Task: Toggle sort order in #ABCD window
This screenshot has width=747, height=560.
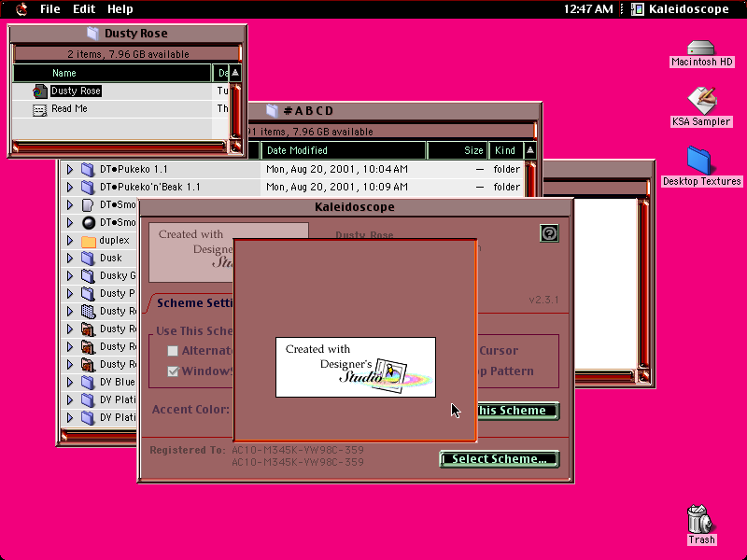Action: pyautogui.click(x=529, y=150)
